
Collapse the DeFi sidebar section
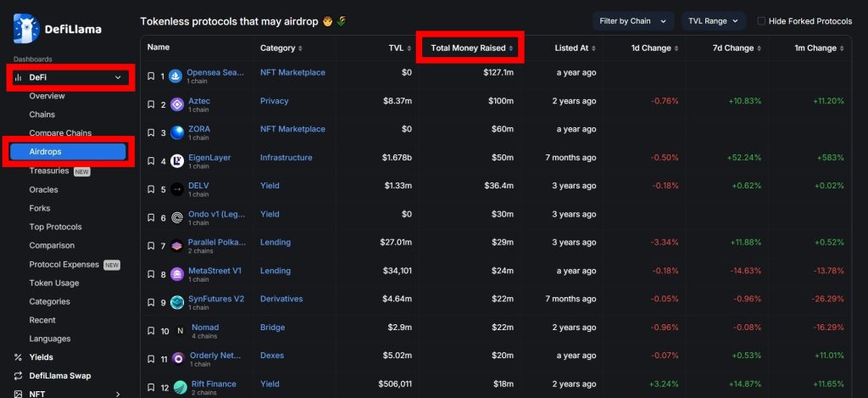[x=118, y=78]
